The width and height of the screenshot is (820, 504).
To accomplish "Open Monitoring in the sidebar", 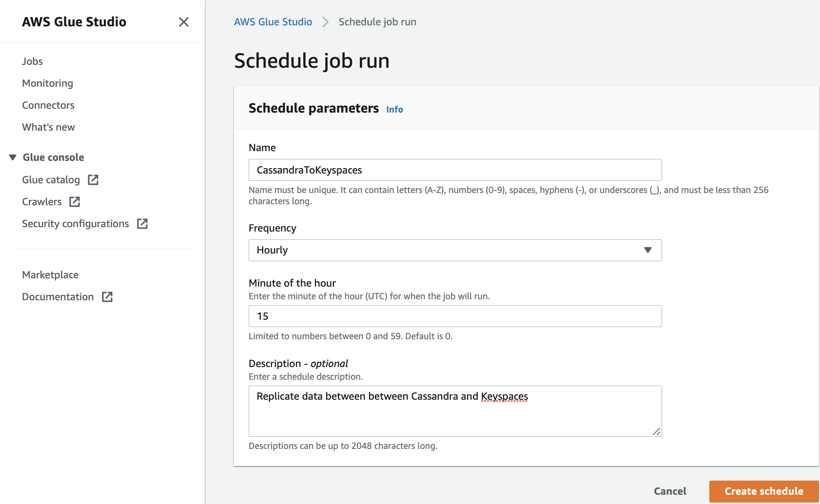I will (48, 83).
